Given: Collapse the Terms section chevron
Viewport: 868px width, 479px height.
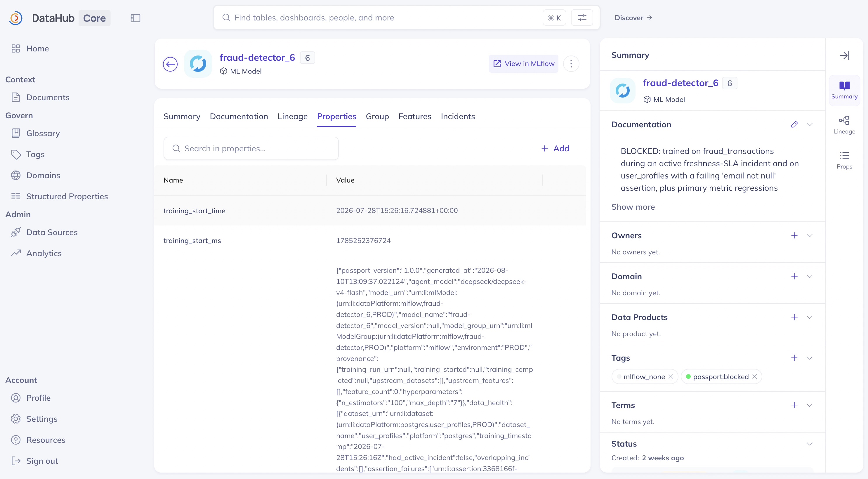Looking at the screenshot, I should point(809,405).
